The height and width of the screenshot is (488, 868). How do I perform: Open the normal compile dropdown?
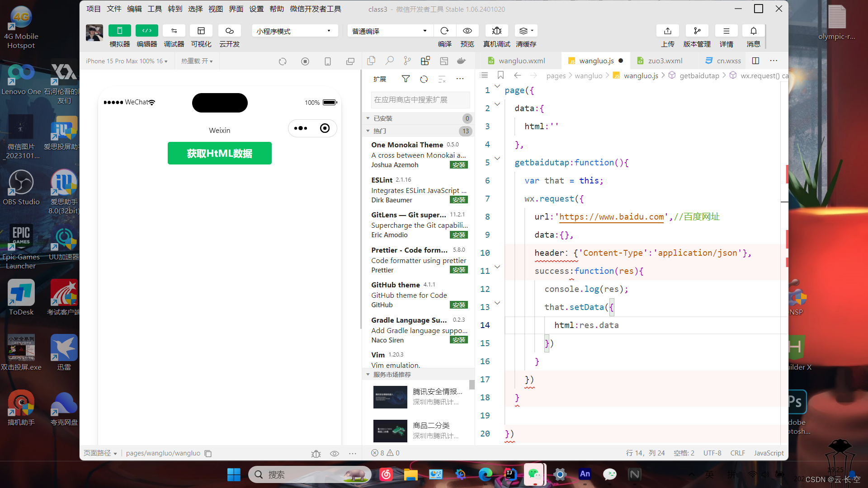pyautogui.click(x=390, y=31)
